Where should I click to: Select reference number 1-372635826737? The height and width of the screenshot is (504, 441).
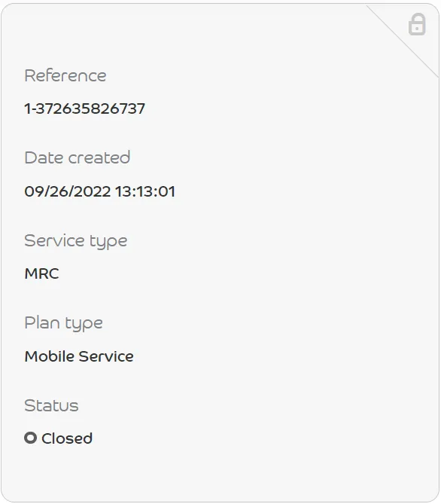(x=85, y=108)
